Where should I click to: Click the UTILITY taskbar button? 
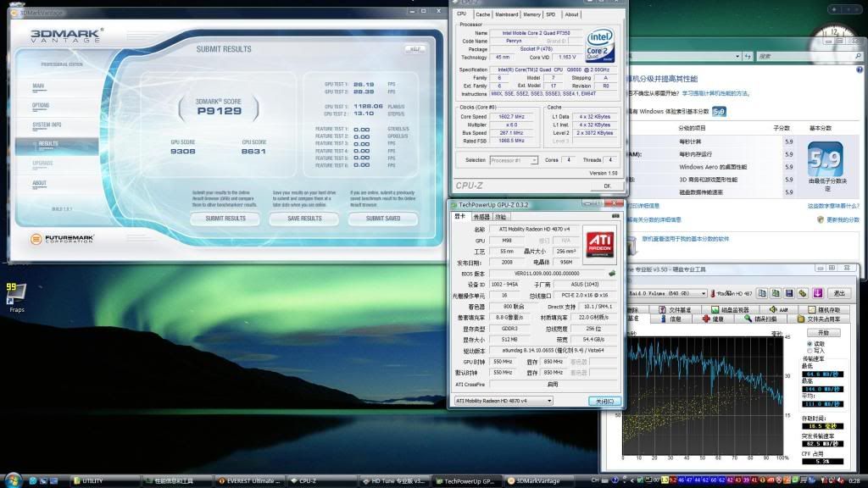point(106,481)
